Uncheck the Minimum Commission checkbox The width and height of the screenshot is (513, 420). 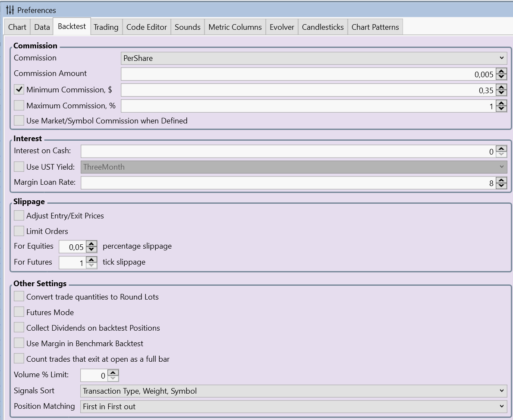19,90
